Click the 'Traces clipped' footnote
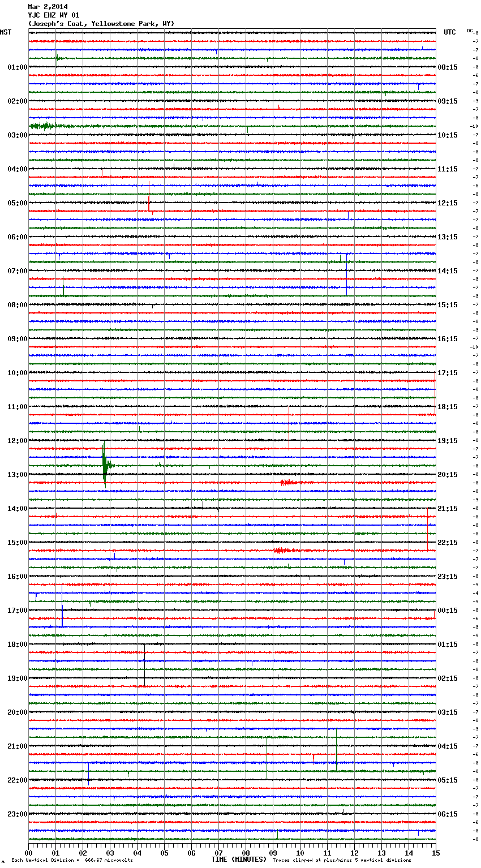Image resolution: width=481 pixels, height=868 pixels. (x=342, y=860)
